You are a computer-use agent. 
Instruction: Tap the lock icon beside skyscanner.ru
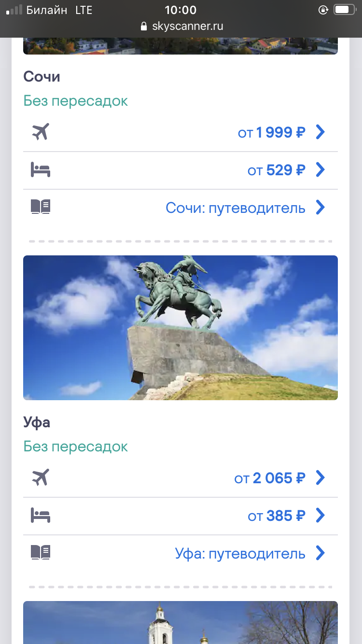coord(143,27)
